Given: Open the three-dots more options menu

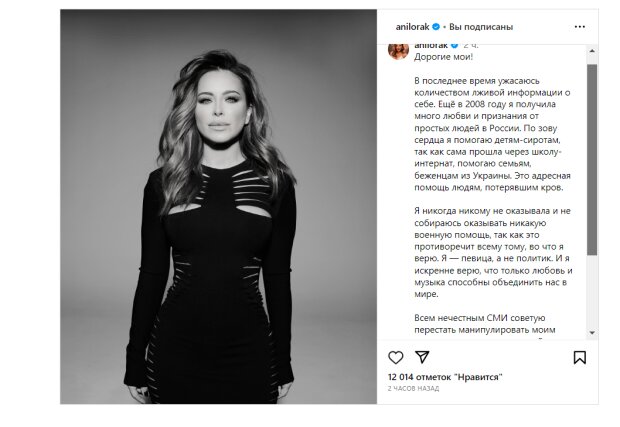Looking at the screenshot, I should (580, 26).
